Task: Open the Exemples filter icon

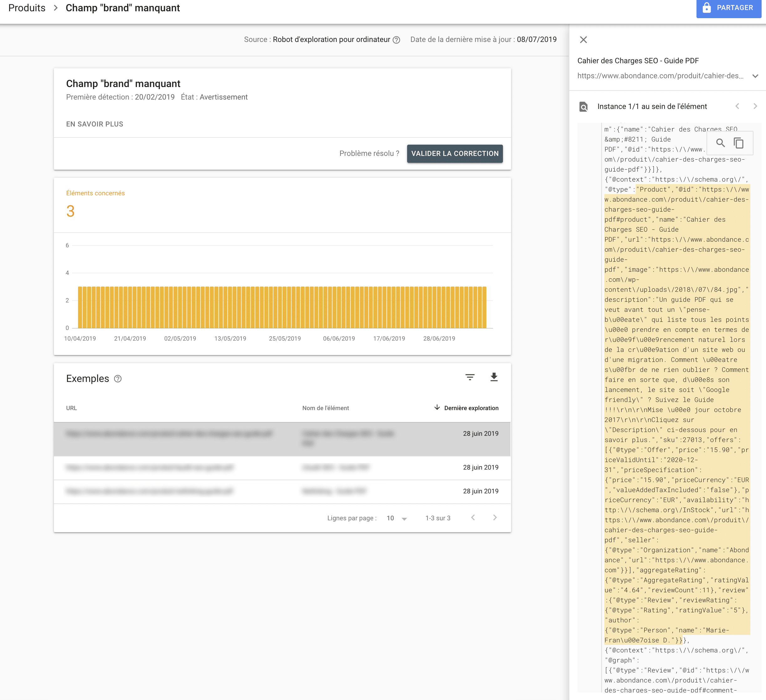Action: point(470,377)
